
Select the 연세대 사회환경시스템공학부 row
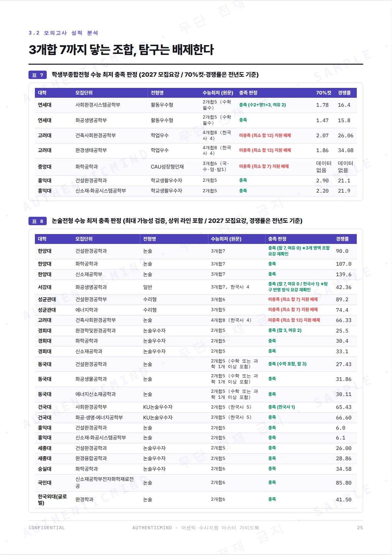click(196, 105)
